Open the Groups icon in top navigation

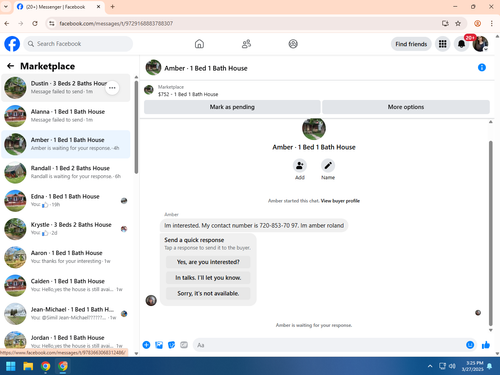(293, 44)
